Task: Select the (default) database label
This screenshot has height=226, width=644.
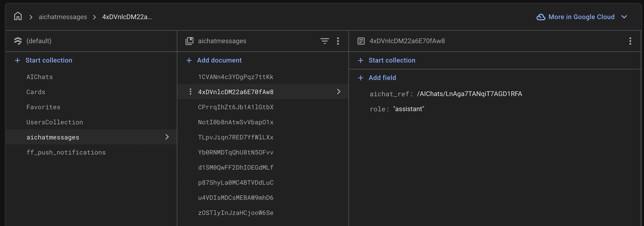Action: (39, 41)
